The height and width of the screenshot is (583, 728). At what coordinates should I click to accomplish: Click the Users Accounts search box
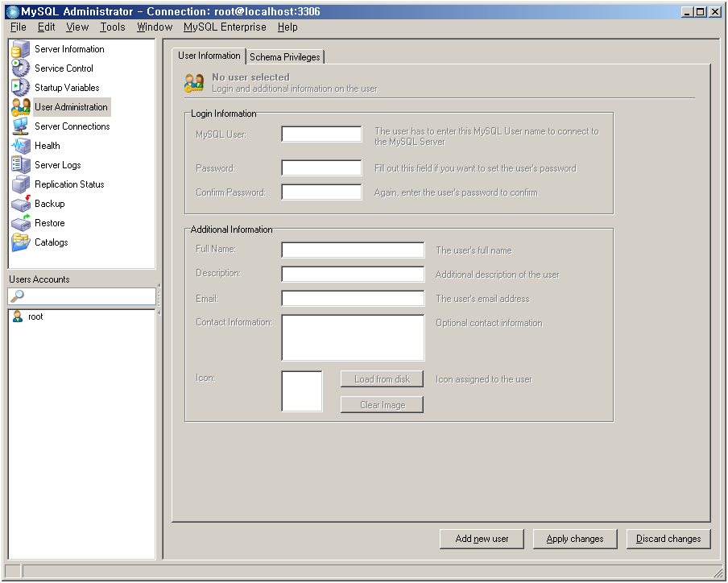click(x=81, y=296)
